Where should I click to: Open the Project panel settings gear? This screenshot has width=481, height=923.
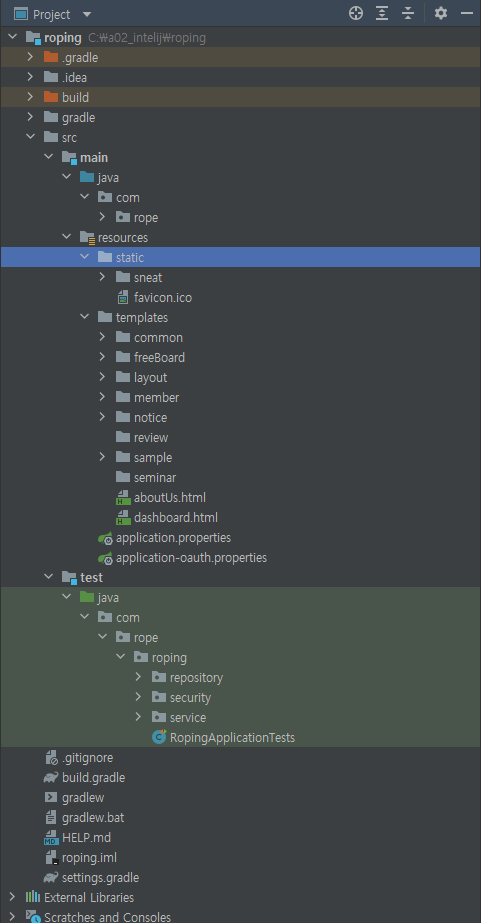tap(441, 13)
